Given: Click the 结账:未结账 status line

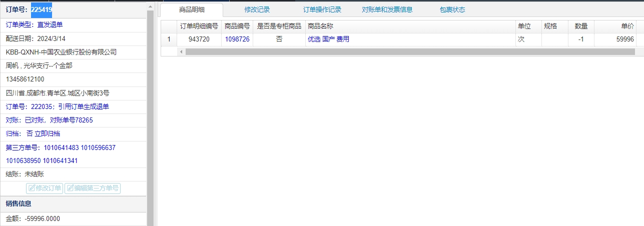Looking at the screenshot, I should click(25, 174).
